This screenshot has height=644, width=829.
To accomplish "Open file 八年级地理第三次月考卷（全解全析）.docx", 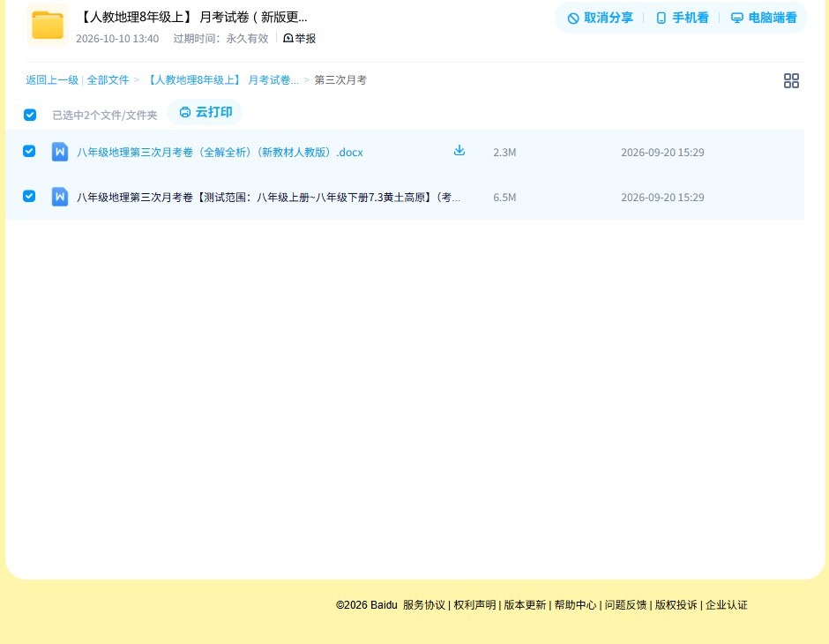I will [220, 153].
